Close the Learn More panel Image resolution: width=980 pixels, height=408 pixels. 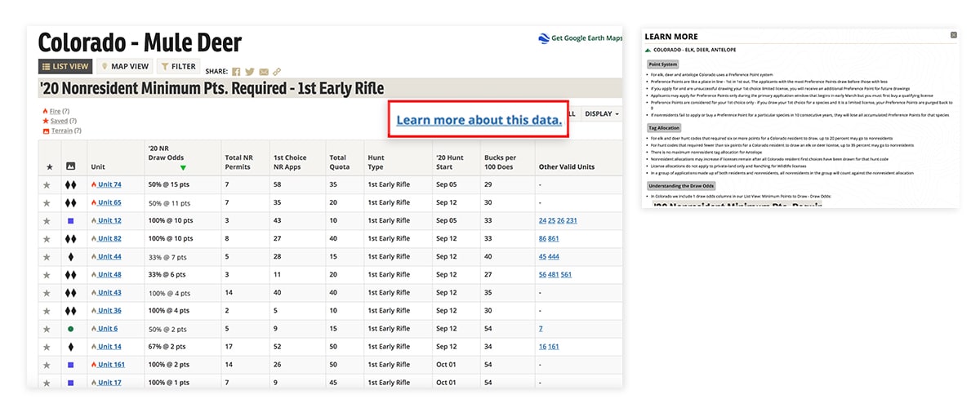pos(954,35)
